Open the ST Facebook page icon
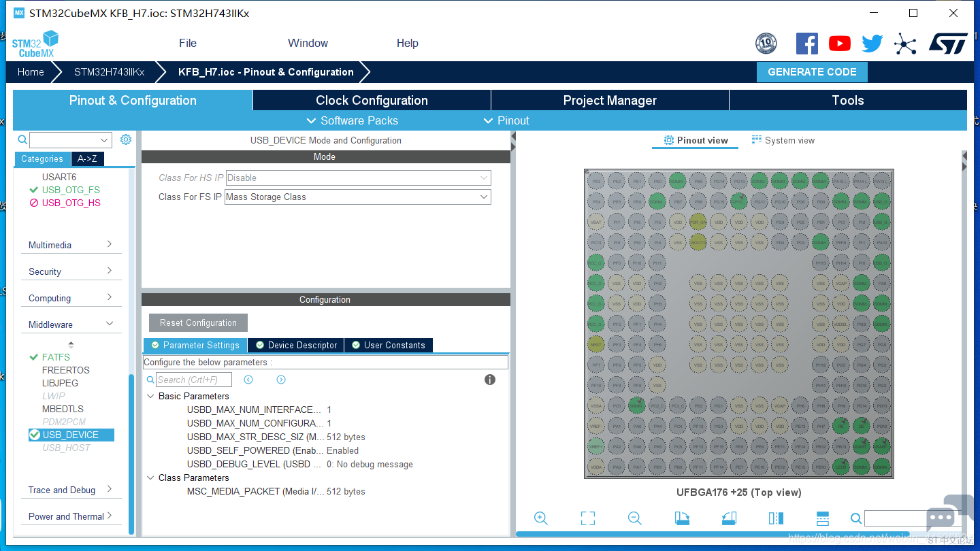980x551 pixels. (807, 44)
